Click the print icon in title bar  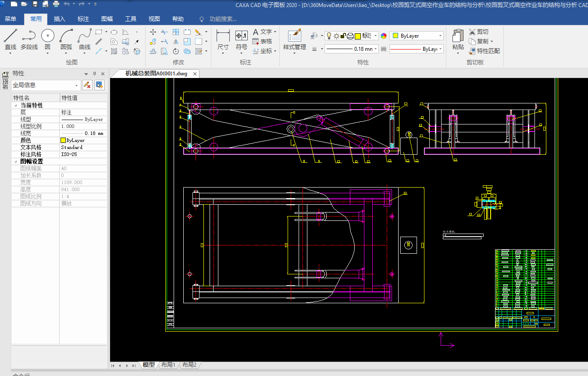(56, 4)
